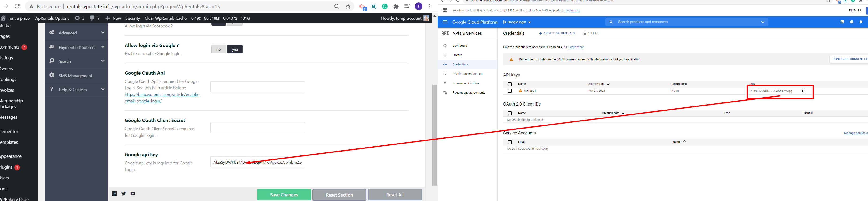Click the search magnifier in Cloud search bar

[611, 22]
